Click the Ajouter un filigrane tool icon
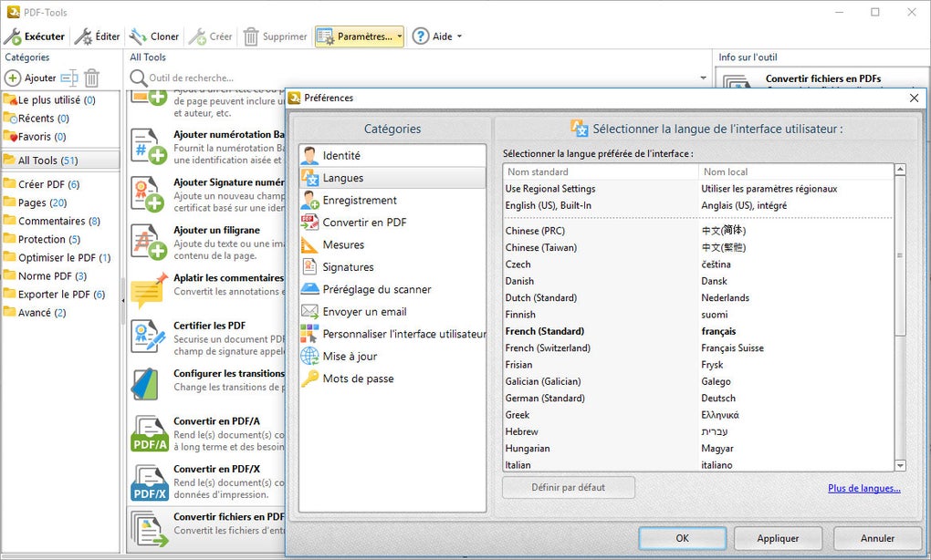931x560 pixels. 149,242
